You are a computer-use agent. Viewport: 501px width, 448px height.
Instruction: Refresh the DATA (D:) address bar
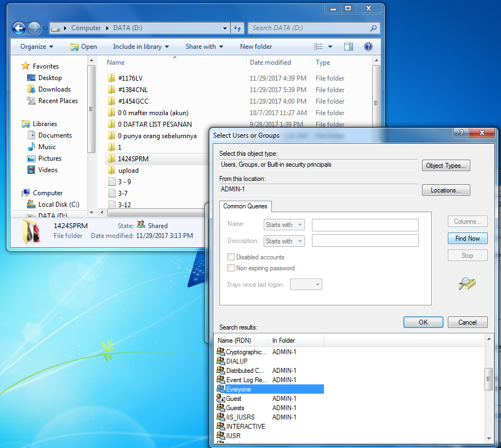pos(237,28)
